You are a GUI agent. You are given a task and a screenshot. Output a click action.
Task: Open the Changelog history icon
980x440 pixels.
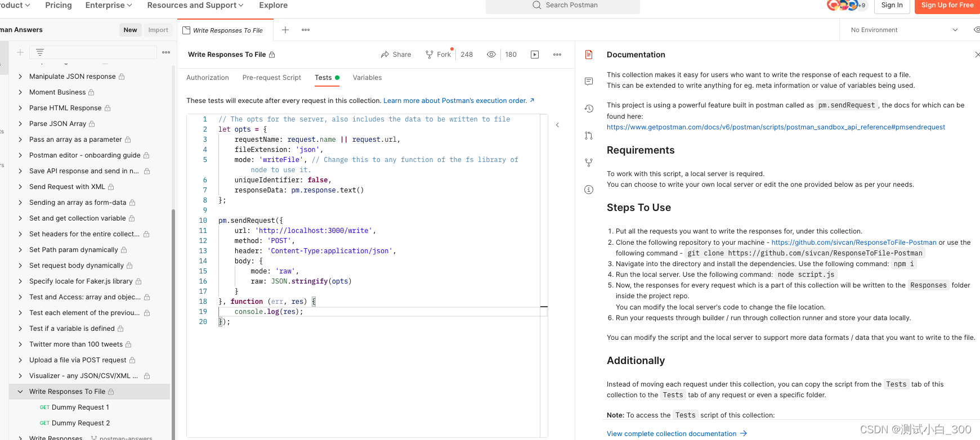(589, 109)
